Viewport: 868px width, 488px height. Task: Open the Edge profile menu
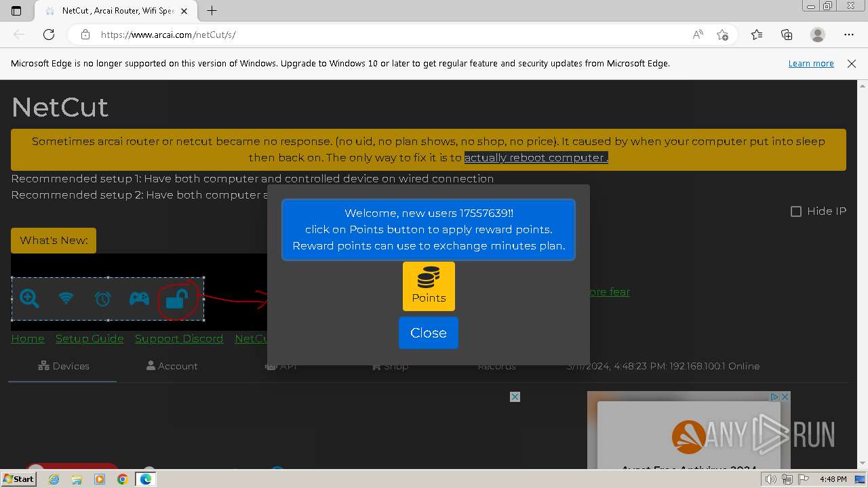[x=818, y=35]
